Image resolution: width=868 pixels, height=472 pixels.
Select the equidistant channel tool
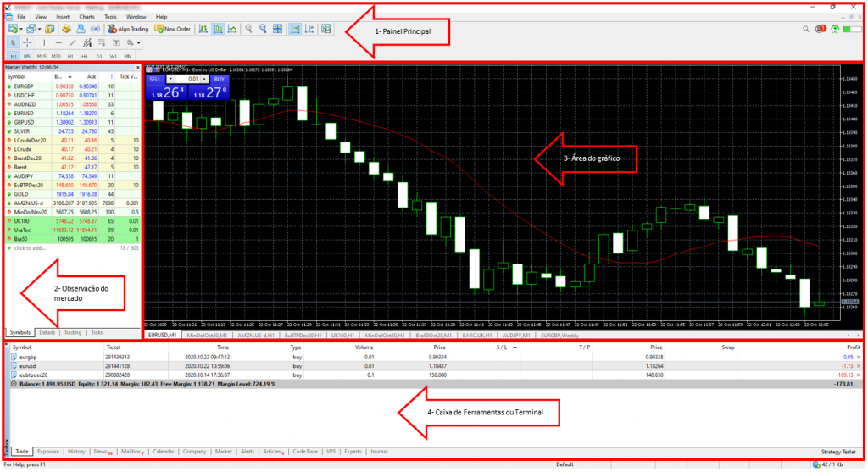pos(87,42)
